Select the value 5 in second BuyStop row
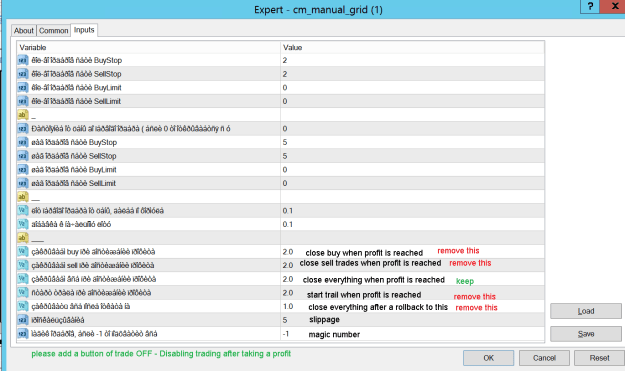Viewport: 625px width, 371px height. tap(285, 142)
